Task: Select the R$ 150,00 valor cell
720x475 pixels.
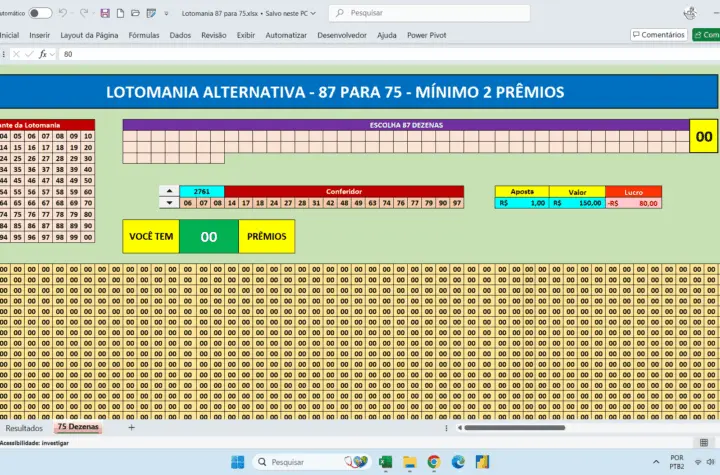Action: click(577, 203)
